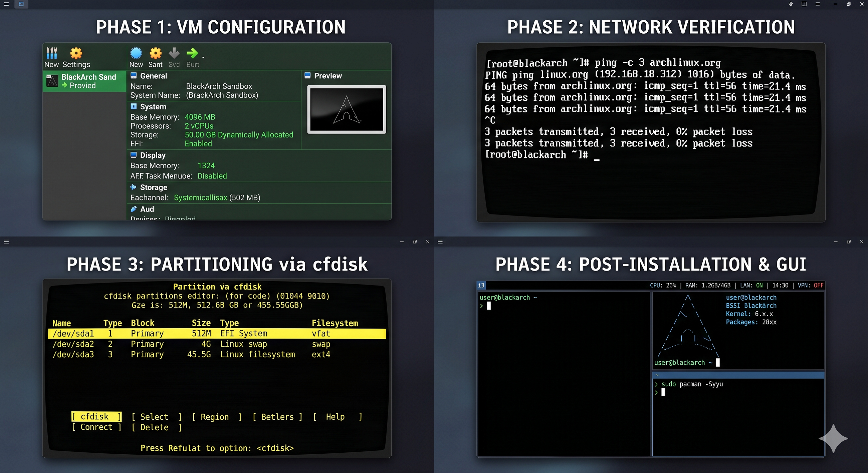The image size is (868, 473).
Task: Open the General section header
Action: (x=153, y=76)
